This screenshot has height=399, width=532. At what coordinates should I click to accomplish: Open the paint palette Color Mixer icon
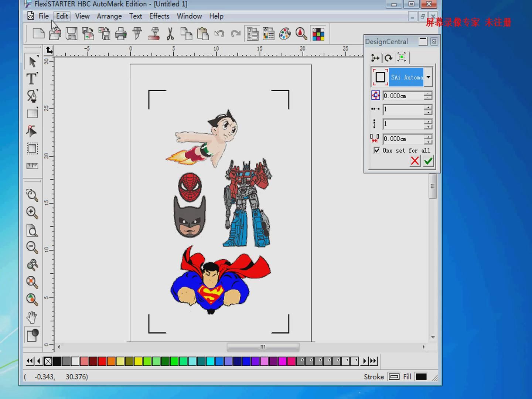tap(285, 34)
